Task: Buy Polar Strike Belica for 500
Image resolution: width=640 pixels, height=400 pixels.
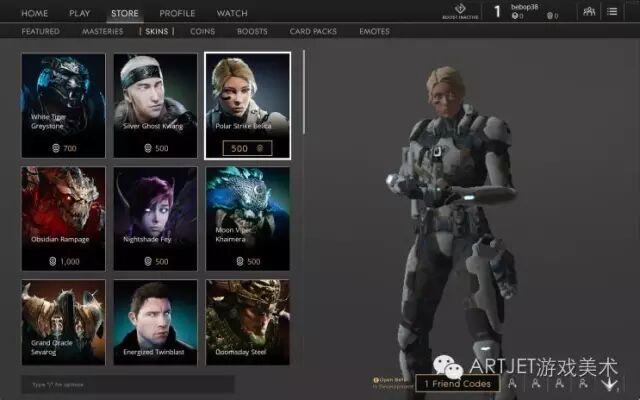Action: [x=247, y=148]
